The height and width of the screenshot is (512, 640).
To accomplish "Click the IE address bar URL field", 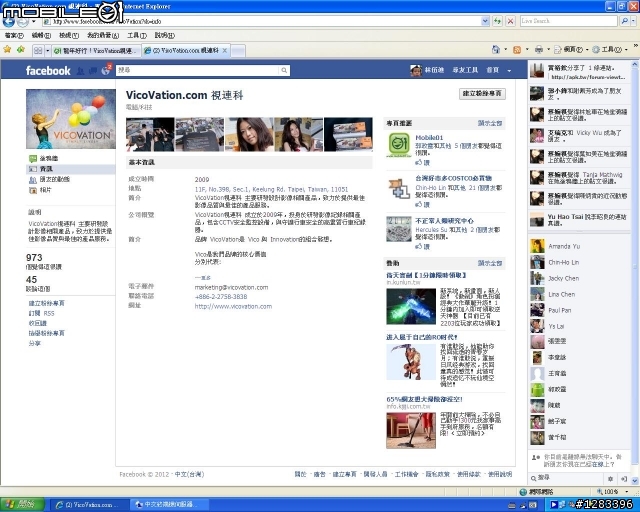I will coord(261,21).
